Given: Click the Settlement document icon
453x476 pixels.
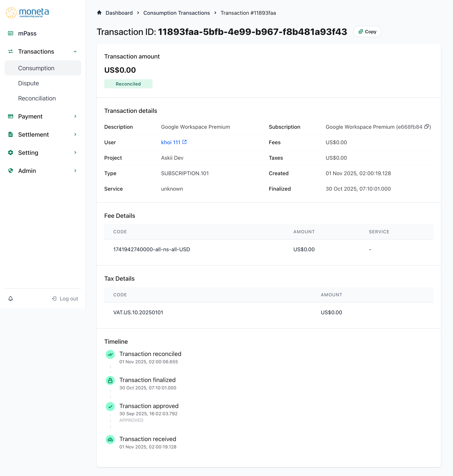Looking at the screenshot, I should coord(11,134).
